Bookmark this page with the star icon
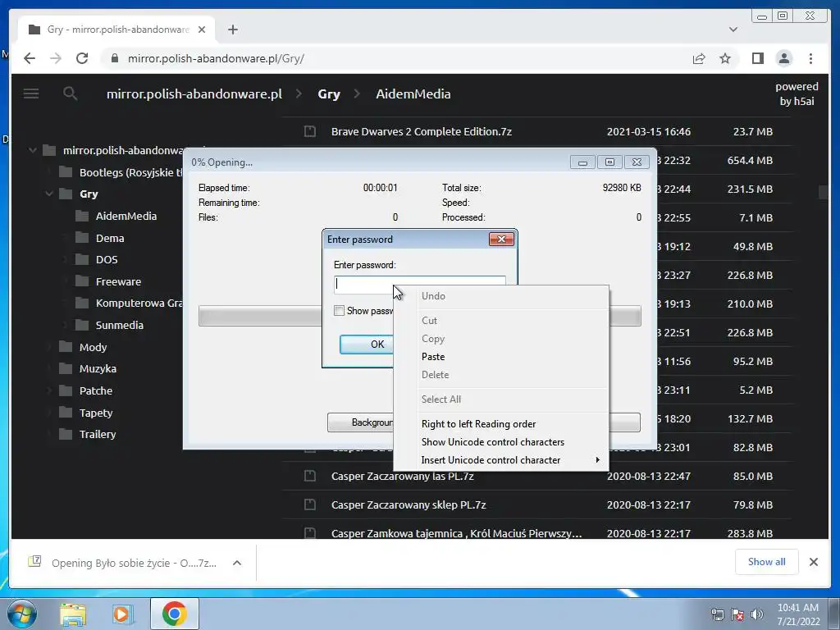This screenshot has height=630, width=840. click(x=725, y=58)
